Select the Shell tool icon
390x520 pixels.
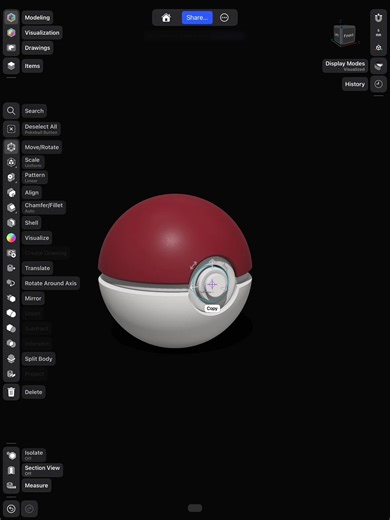click(11, 223)
